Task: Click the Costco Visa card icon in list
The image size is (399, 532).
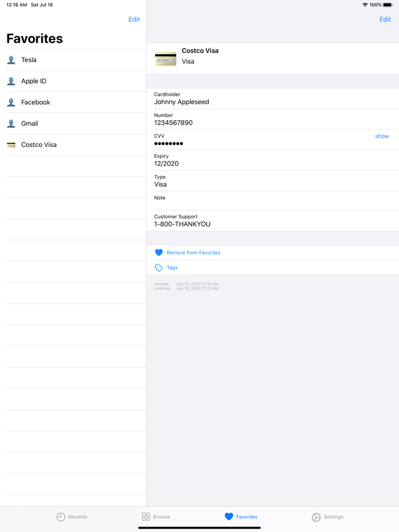Action: coord(11,145)
